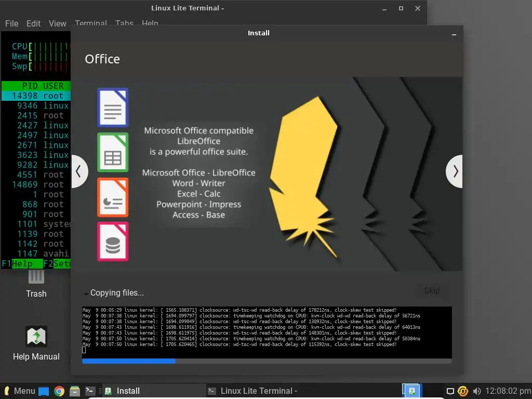Select htop process row 4551 root
The width and height of the screenshot is (532, 399).
tap(36, 175)
